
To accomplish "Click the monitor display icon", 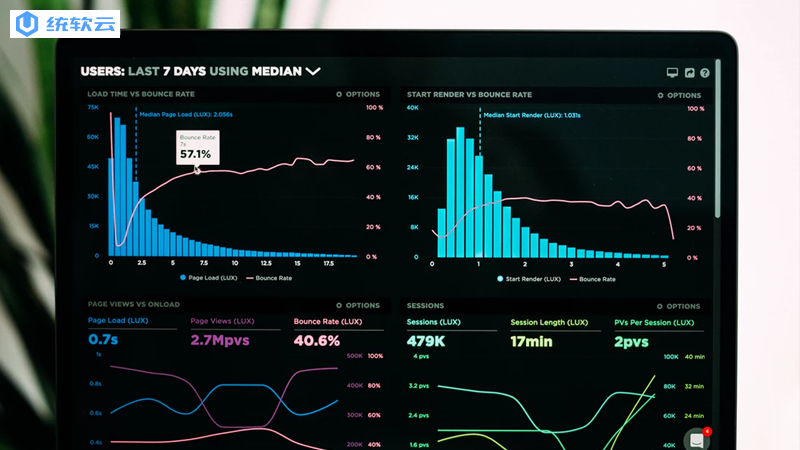I will tap(672, 72).
